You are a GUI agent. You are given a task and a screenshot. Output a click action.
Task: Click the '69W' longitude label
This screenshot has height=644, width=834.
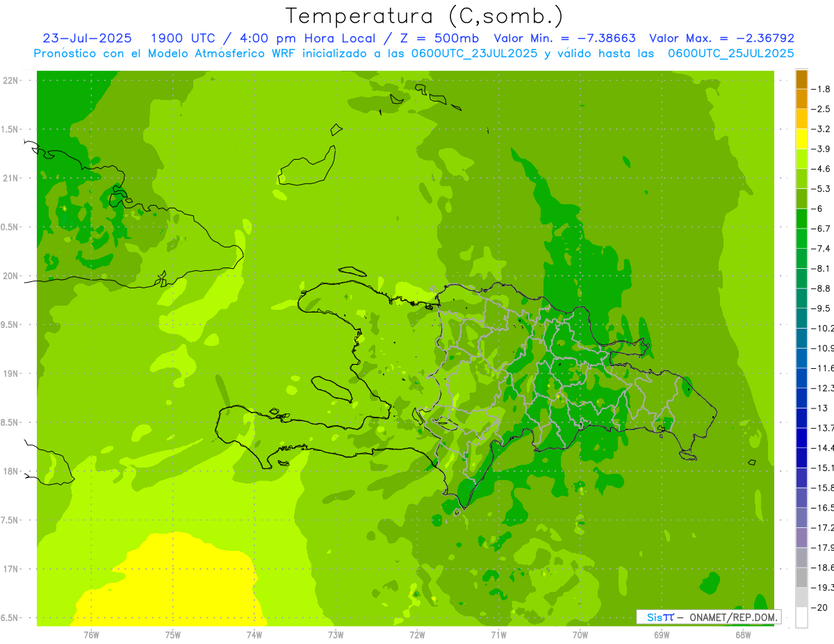tap(662, 634)
